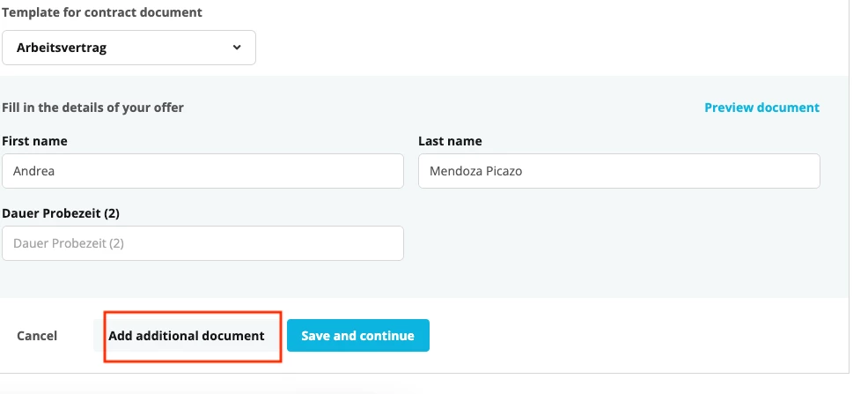Viewport: 868px width, 394px height.
Task: Click the white footer area right of Save and continue
Action: [636, 335]
